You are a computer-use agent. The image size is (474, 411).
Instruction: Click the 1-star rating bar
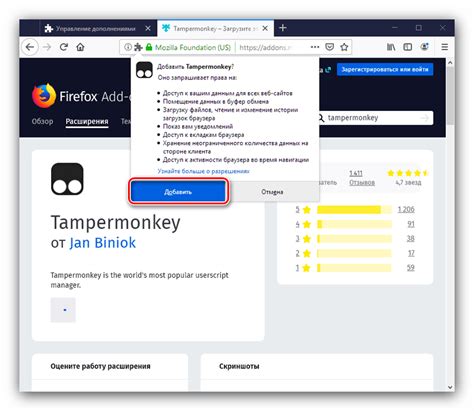354,268
